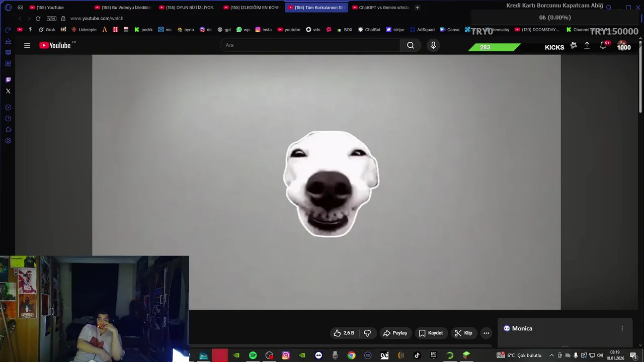644x362 pixels.
Task: Open the X (Twitter) sidebar icon
Action: click(x=8, y=91)
